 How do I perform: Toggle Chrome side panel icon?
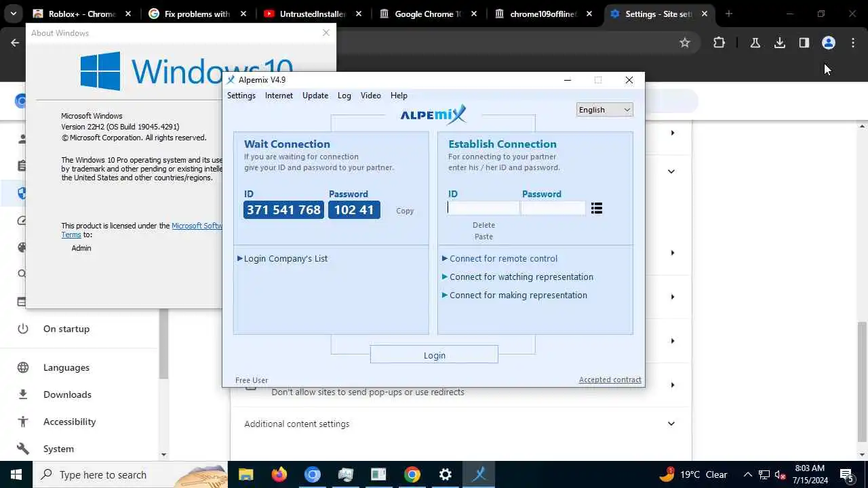(x=804, y=43)
